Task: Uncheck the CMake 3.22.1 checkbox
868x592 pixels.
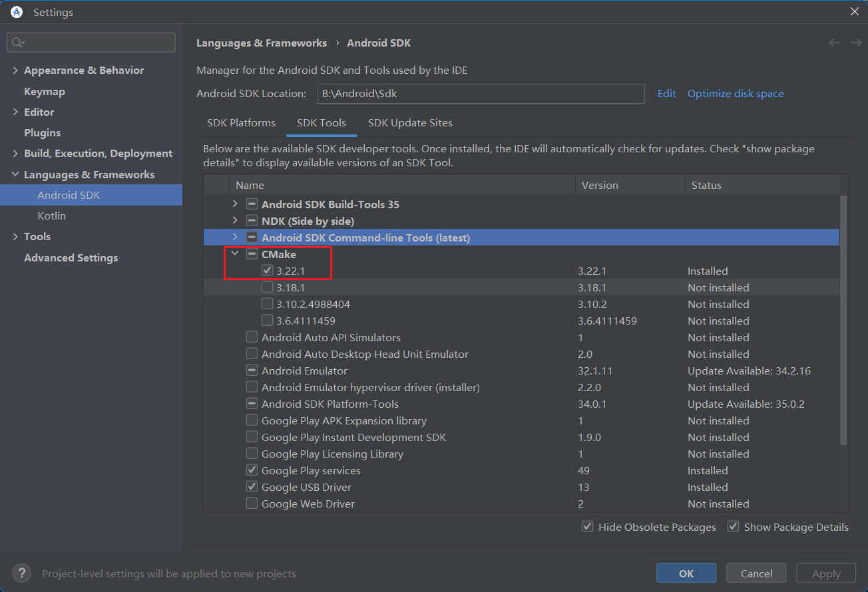Action: 268,271
